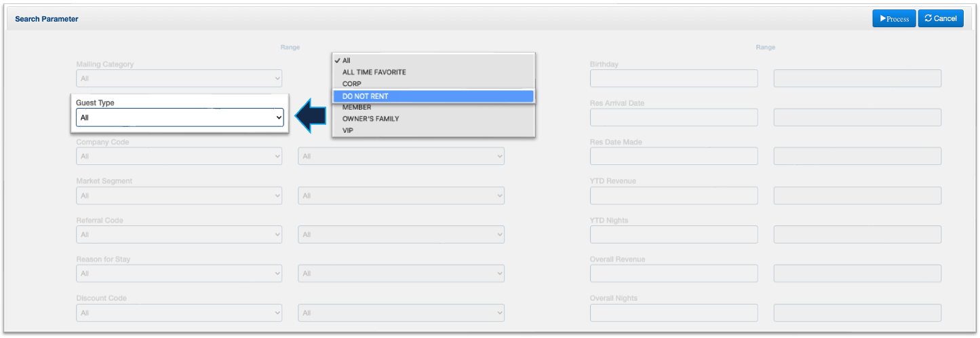
Task: Open the first Company Code dropdown
Action: coord(179,157)
